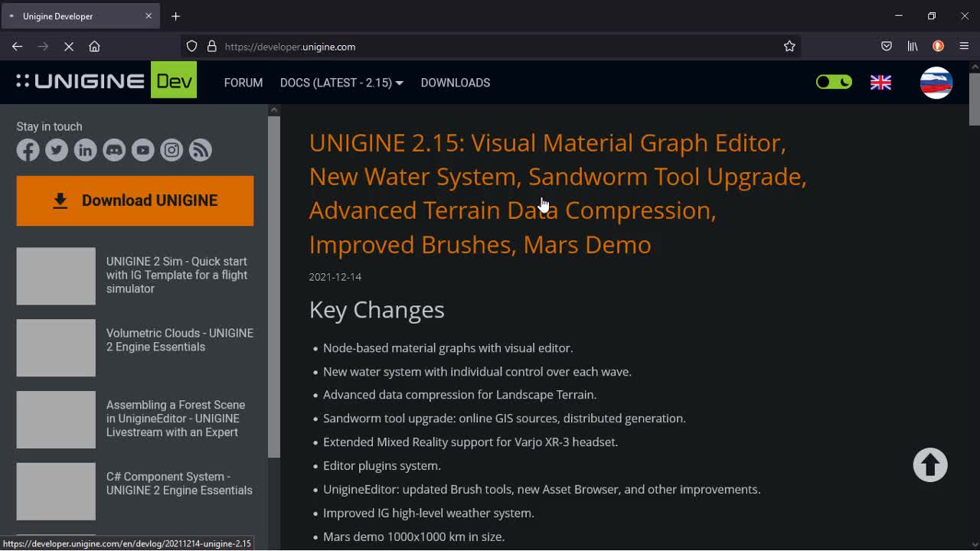Image resolution: width=980 pixels, height=551 pixels.
Task: Show tracking protection shield info
Action: (192, 47)
